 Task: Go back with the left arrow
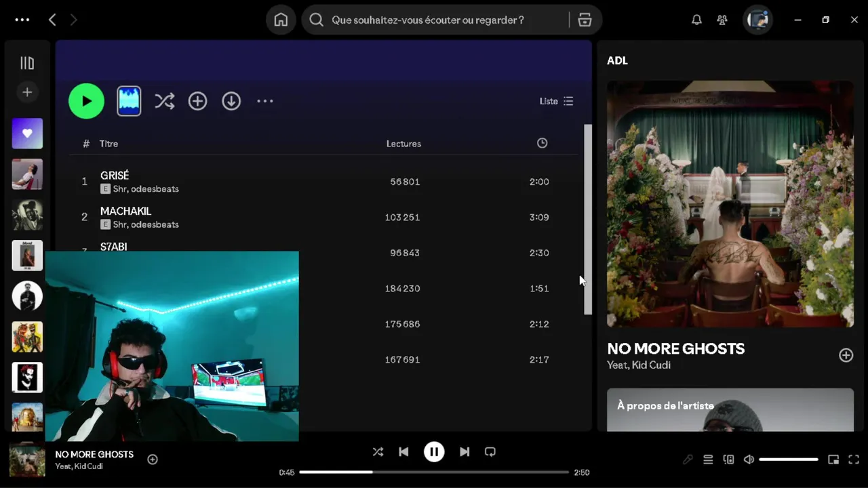click(x=52, y=20)
